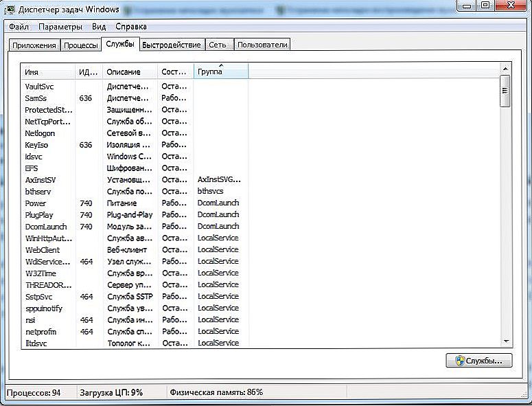This screenshot has width=532, height=406.
Task: Click the AxInstSVG... group cell
Action: click(219, 179)
